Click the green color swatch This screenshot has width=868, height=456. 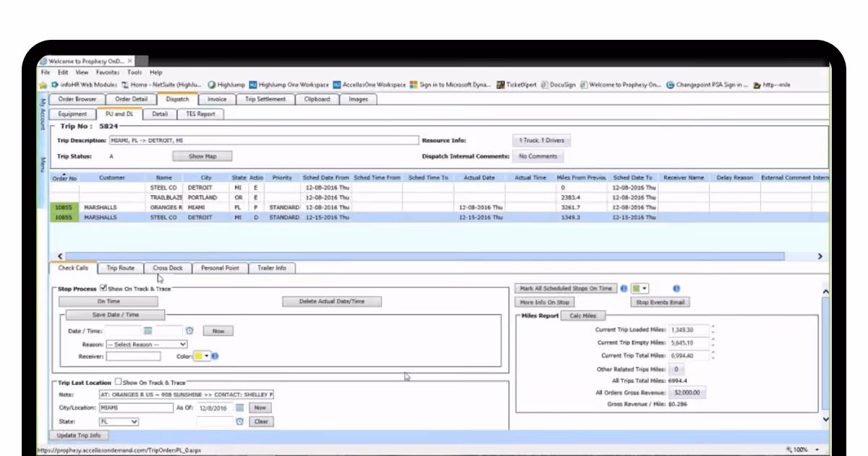(x=636, y=288)
